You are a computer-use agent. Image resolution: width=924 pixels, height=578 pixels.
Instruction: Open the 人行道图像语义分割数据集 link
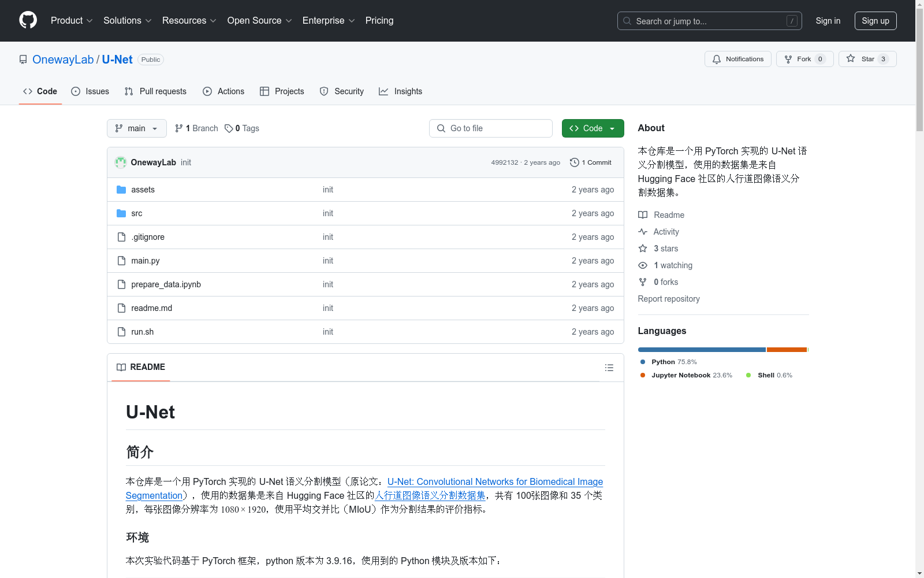pos(430,495)
